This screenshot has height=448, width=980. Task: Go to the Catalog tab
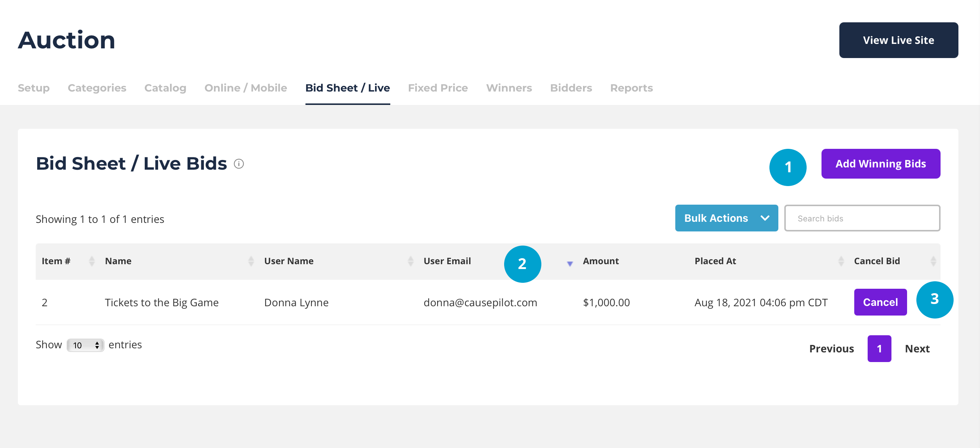tap(165, 88)
